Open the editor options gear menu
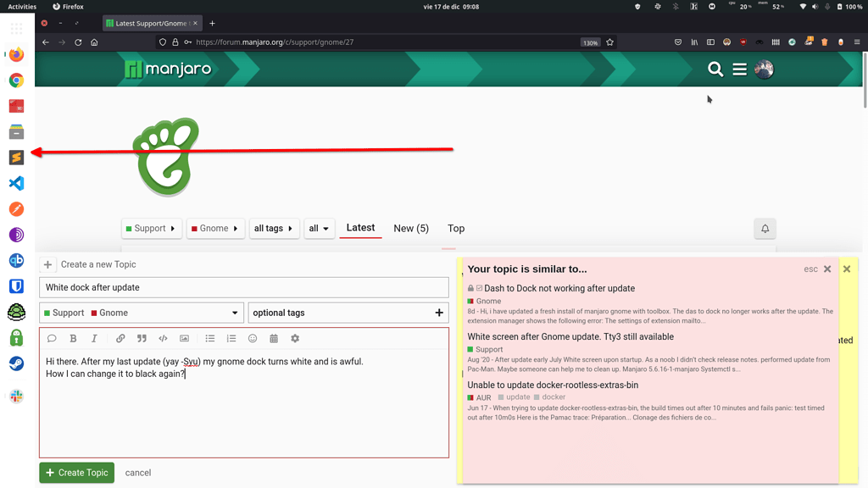The height and width of the screenshot is (488, 868). coord(295,339)
